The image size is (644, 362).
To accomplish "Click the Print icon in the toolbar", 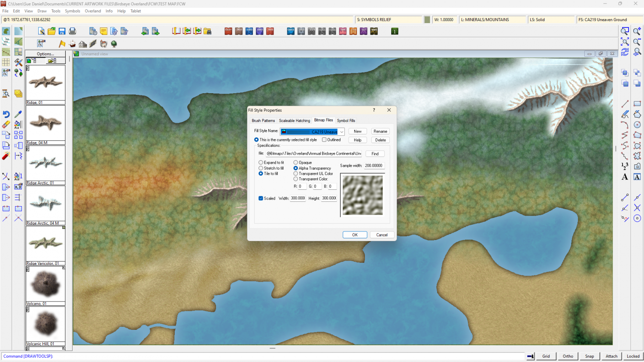I will (x=73, y=31).
